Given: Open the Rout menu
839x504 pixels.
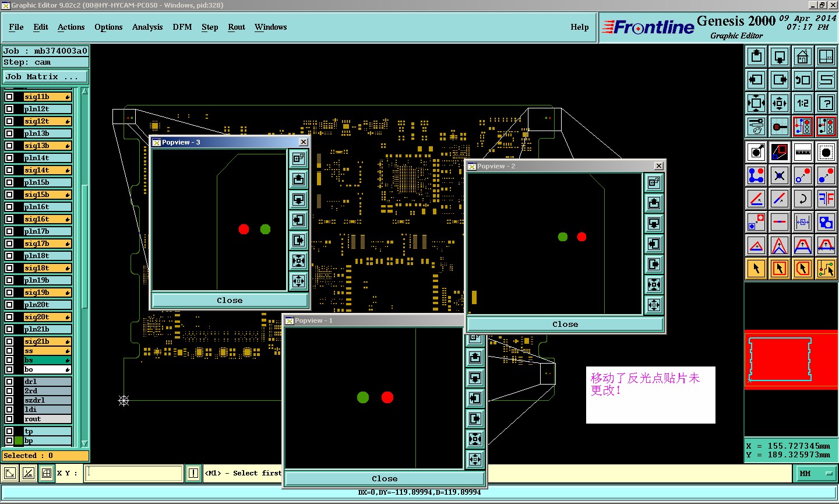Looking at the screenshot, I should click(x=237, y=27).
